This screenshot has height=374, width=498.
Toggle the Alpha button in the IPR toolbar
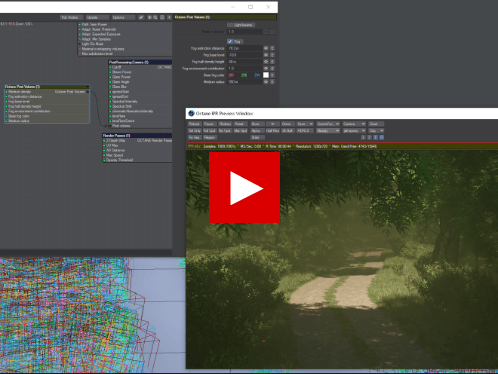[256, 131]
